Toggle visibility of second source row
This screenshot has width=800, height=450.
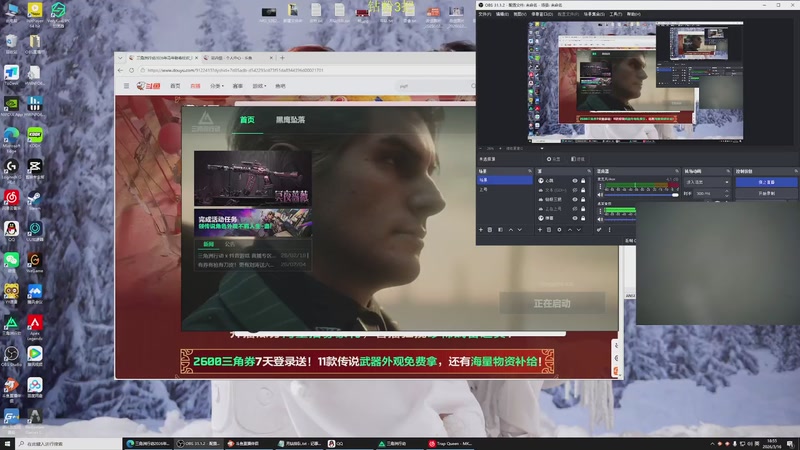[x=574, y=190]
